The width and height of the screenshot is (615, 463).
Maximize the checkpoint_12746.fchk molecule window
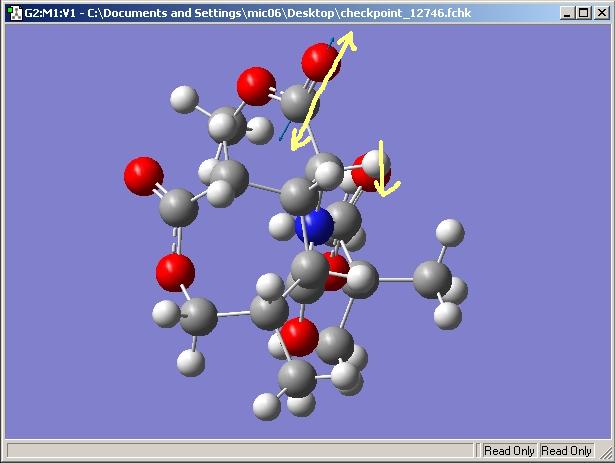click(x=584, y=13)
